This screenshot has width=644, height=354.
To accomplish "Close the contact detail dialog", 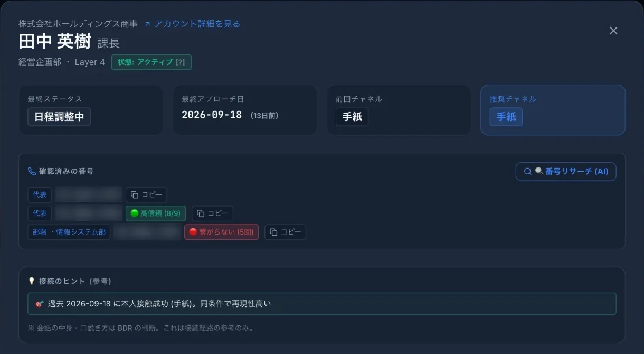I will click(x=613, y=31).
